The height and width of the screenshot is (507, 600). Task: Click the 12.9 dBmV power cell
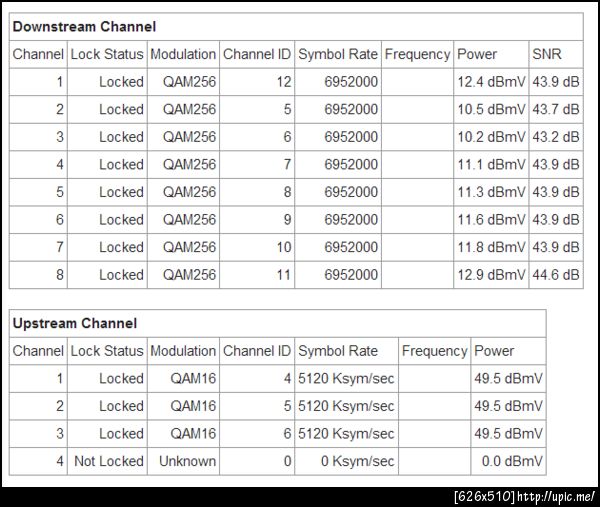(491, 274)
